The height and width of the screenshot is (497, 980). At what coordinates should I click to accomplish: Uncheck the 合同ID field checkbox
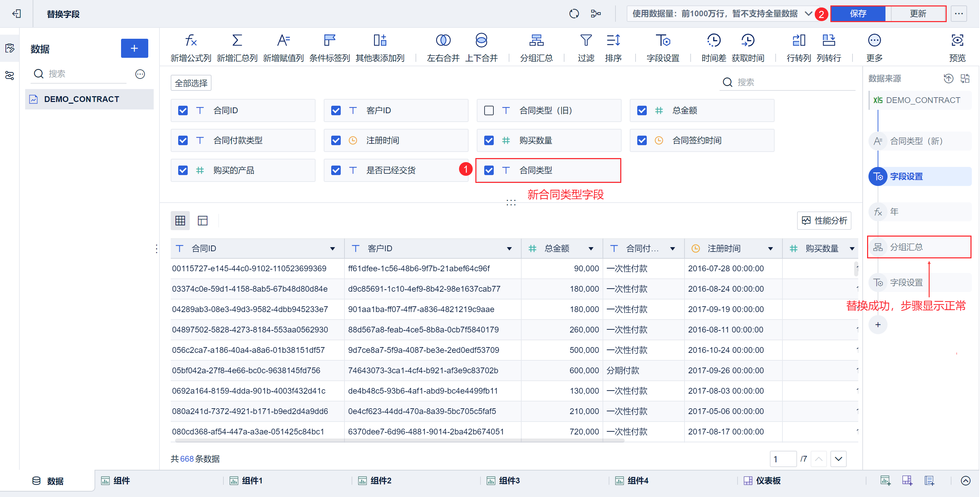pos(183,111)
